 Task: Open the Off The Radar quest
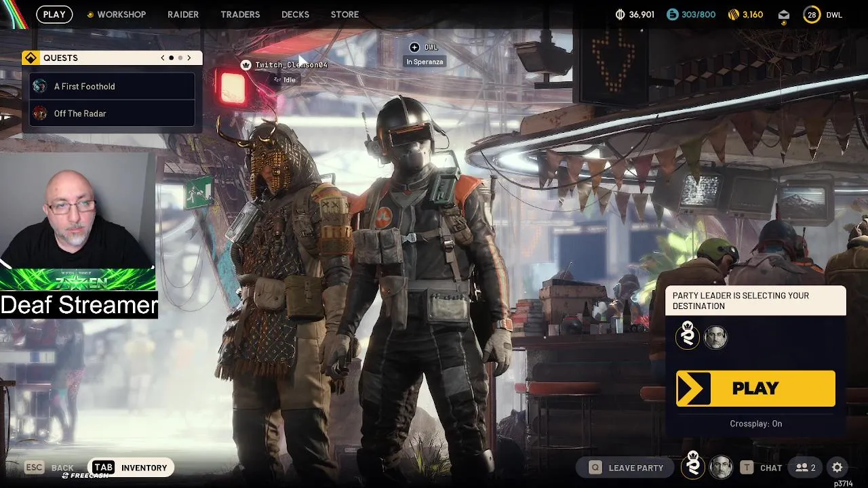[x=113, y=113]
